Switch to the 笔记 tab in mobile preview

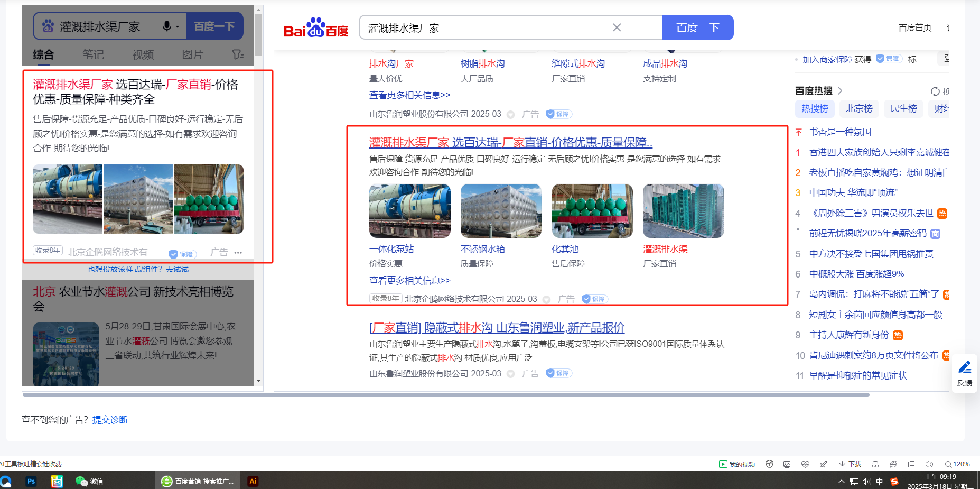pyautogui.click(x=93, y=54)
